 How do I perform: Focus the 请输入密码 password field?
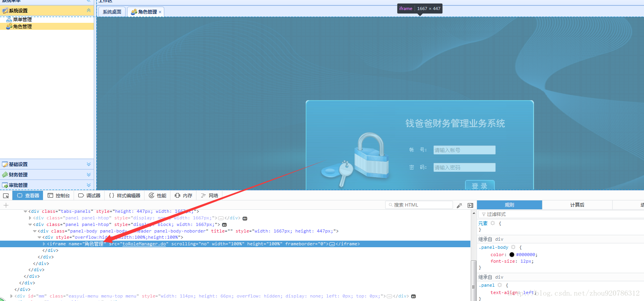tap(464, 168)
